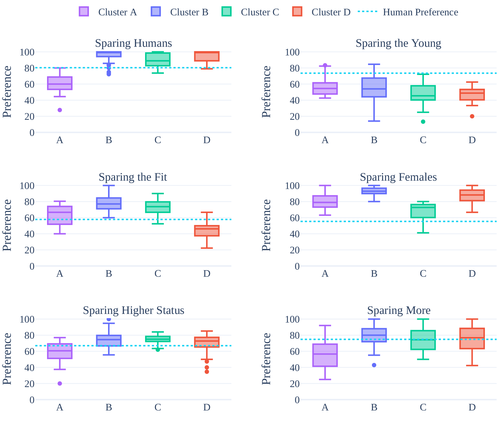
Task: Click x-axis label B under Sparing the Fit
Action: coord(109,274)
